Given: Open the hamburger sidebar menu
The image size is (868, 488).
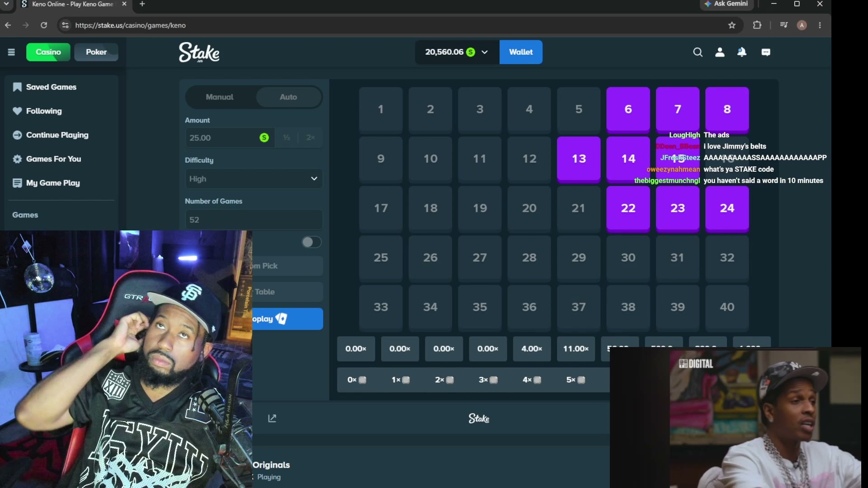Looking at the screenshot, I should (x=11, y=52).
